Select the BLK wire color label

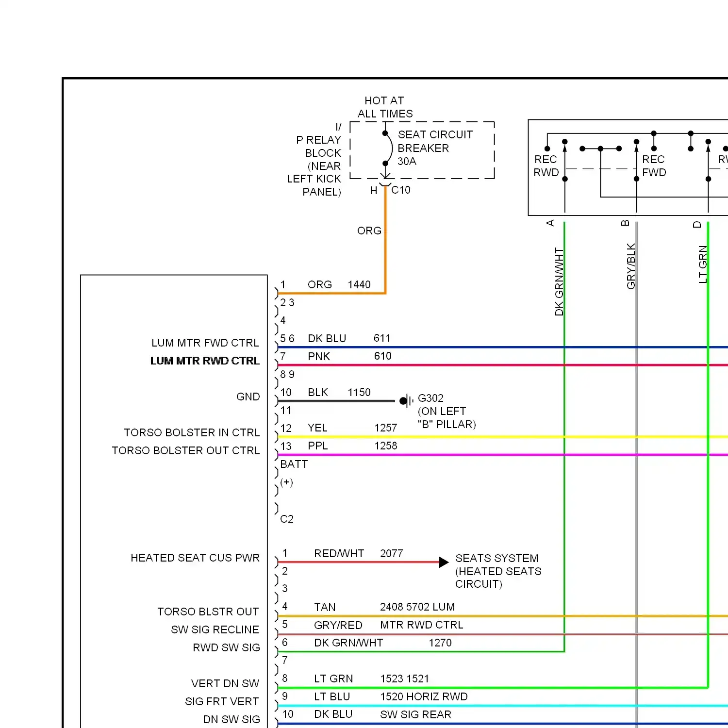click(318, 393)
